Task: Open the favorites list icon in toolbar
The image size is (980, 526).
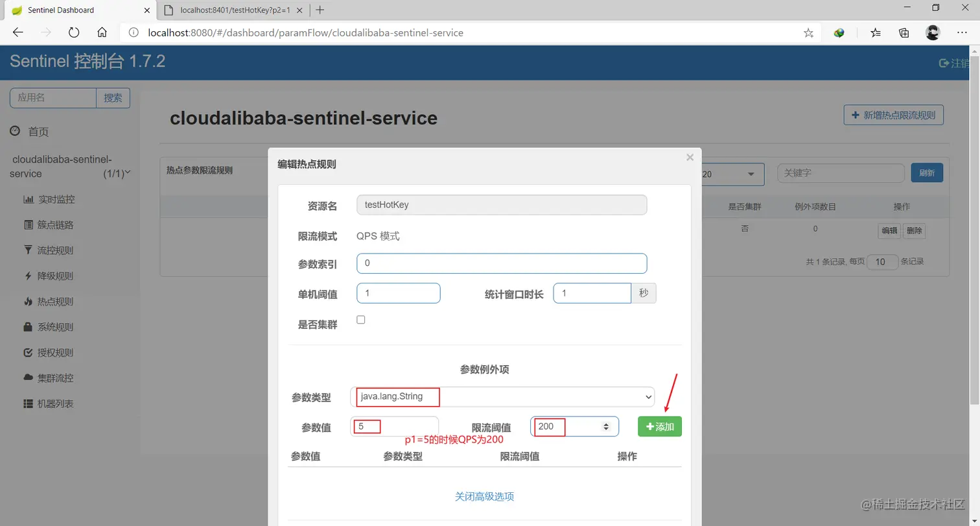Action: click(x=875, y=32)
